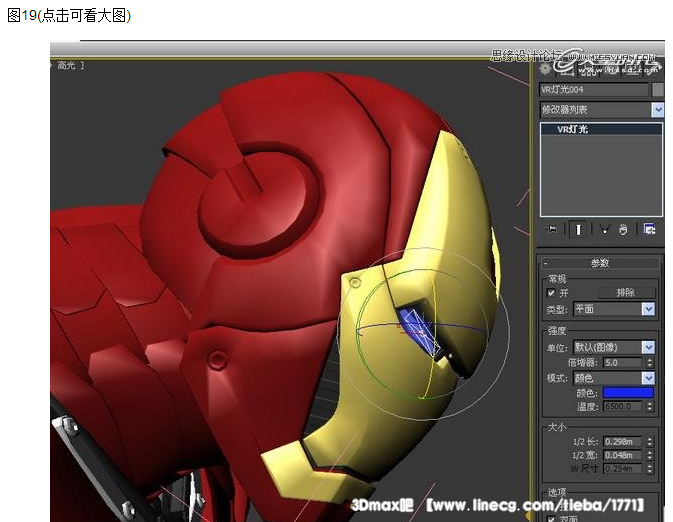The width and height of the screenshot is (673, 522).
Task: Click the 1/2 长 spinner arrows
Action: click(649, 441)
